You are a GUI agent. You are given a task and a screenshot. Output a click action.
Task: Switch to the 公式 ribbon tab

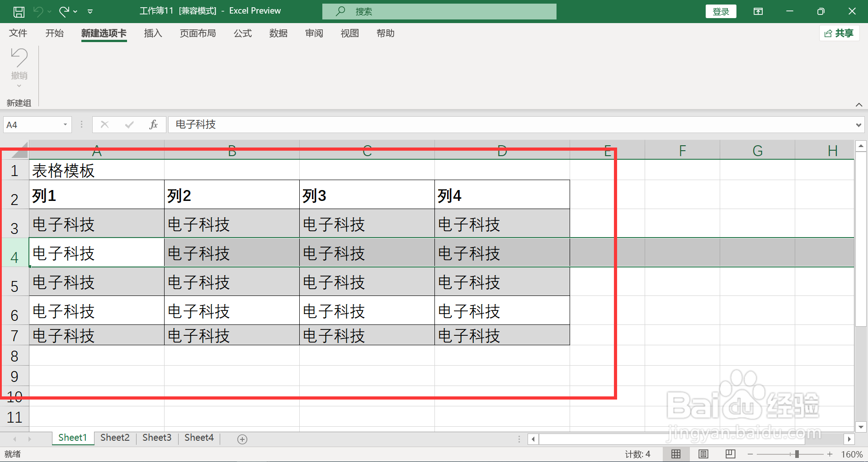[x=243, y=33]
